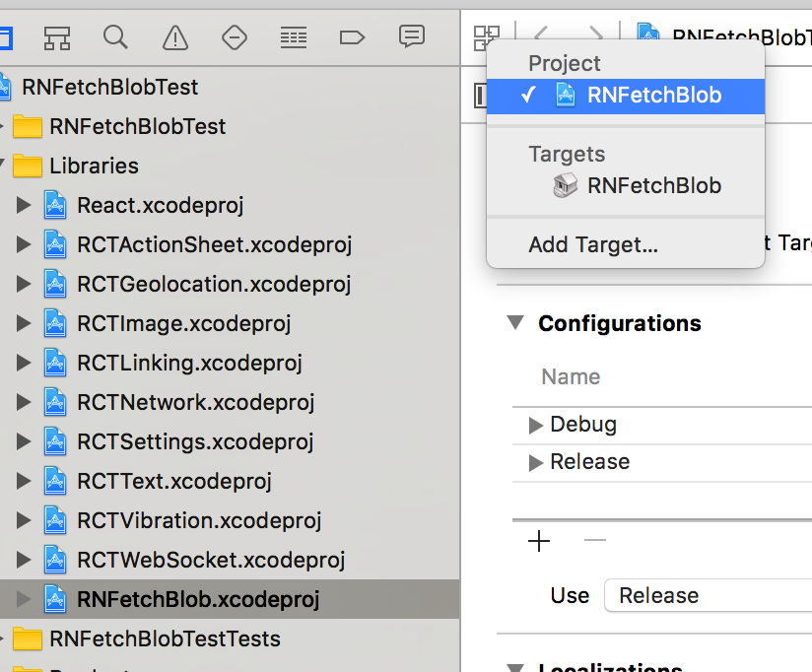The width and height of the screenshot is (812, 672).
Task: Show the report navigator speech-bubble icon
Action: click(x=411, y=37)
